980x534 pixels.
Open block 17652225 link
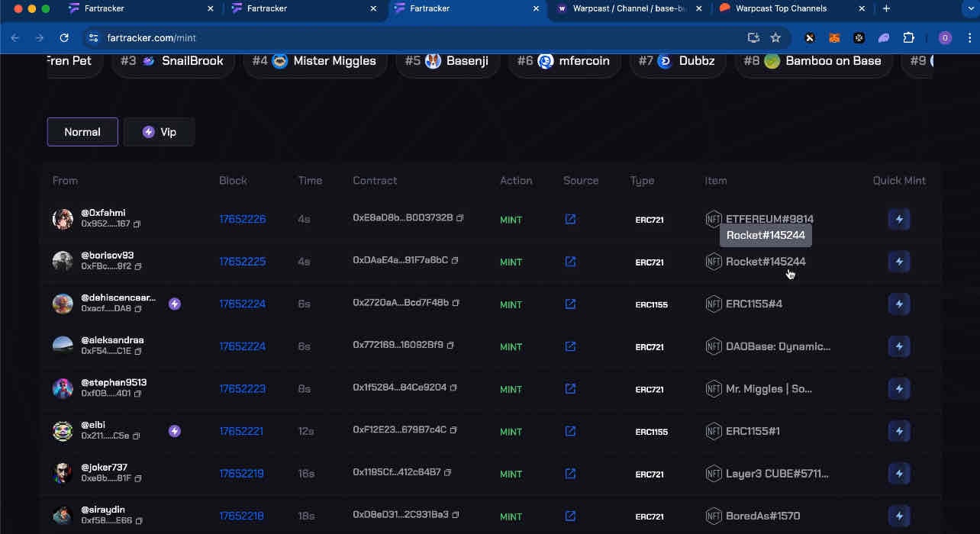pos(242,262)
